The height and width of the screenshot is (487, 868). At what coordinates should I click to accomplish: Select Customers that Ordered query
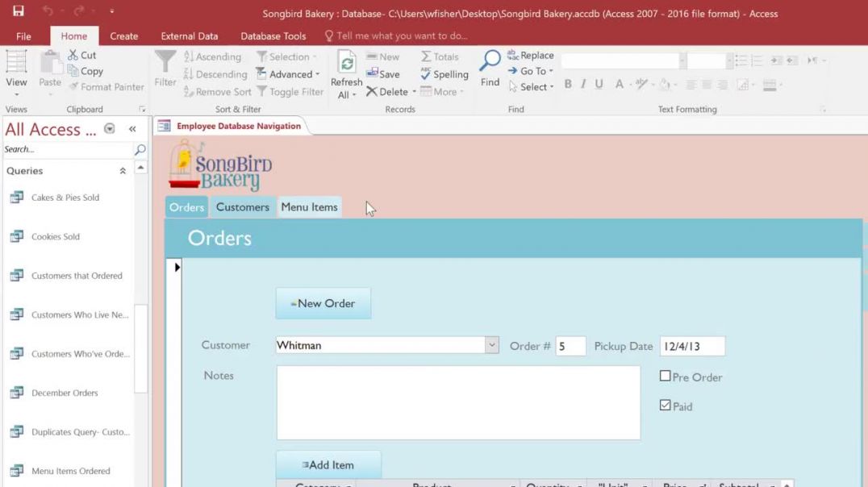[x=77, y=276]
